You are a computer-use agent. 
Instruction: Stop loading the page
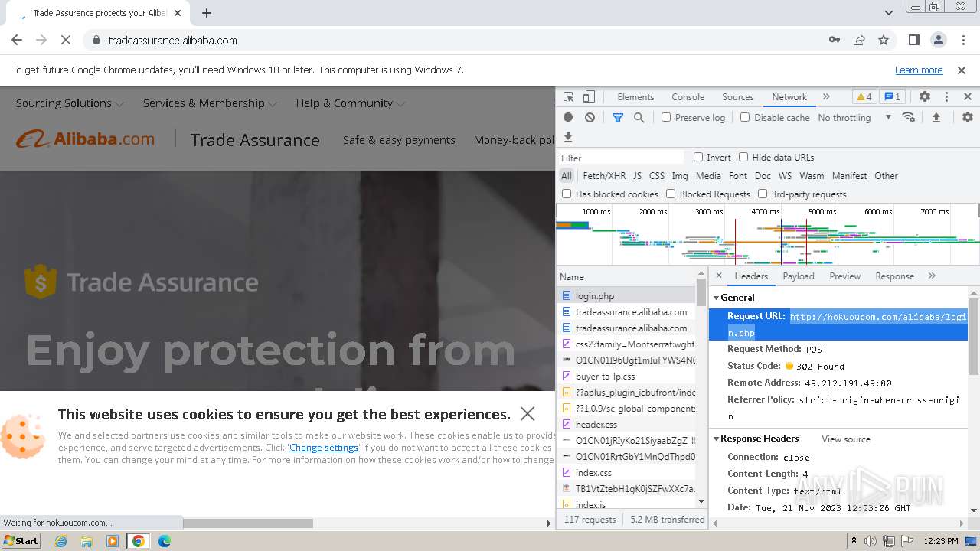click(64, 40)
